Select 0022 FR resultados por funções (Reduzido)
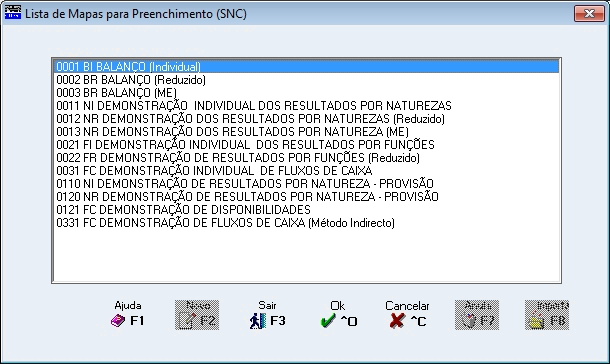This screenshot has height=364, width=610. (x=306, y=158)
